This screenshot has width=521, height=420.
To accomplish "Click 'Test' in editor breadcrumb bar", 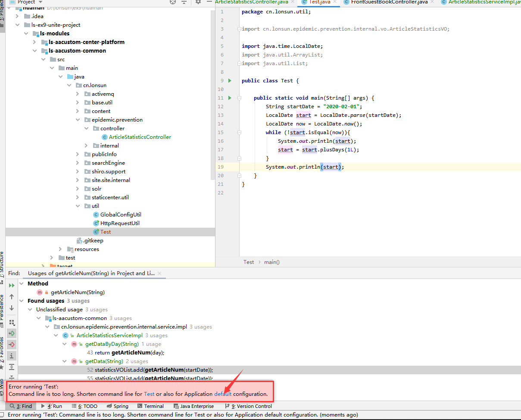I will click(x=249, y=262).
